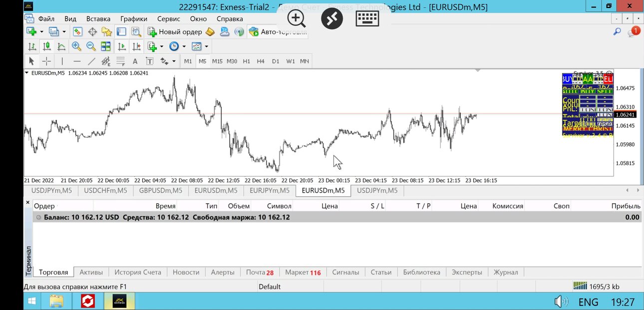The width and height of the screenshot is (644, 310).
Task: Switch to M15 timeframe
Action: coord(217,61)
